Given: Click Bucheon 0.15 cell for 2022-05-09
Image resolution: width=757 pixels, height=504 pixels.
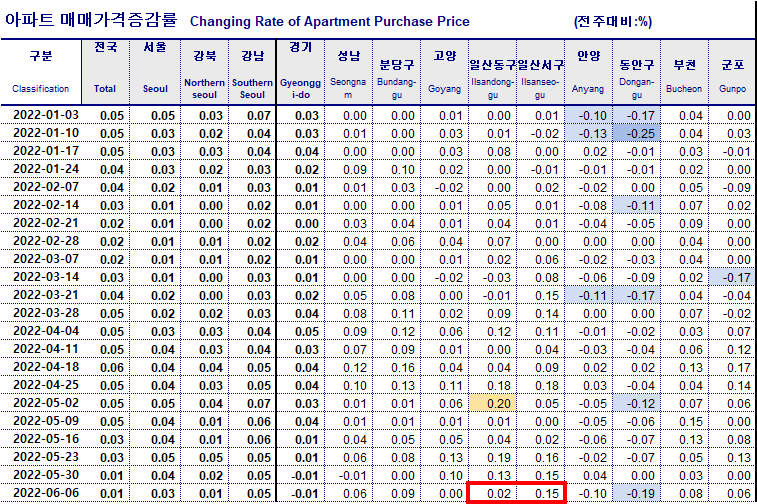Looking at the screenshot, I should (684, 421).
